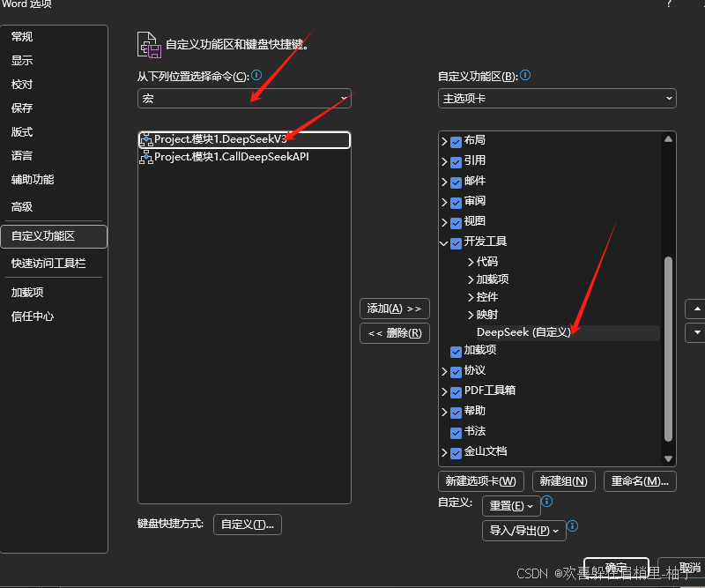This screenshot has height=588, width=705.
Task: Expand the 布局 tree node
Action: [444, 142]
